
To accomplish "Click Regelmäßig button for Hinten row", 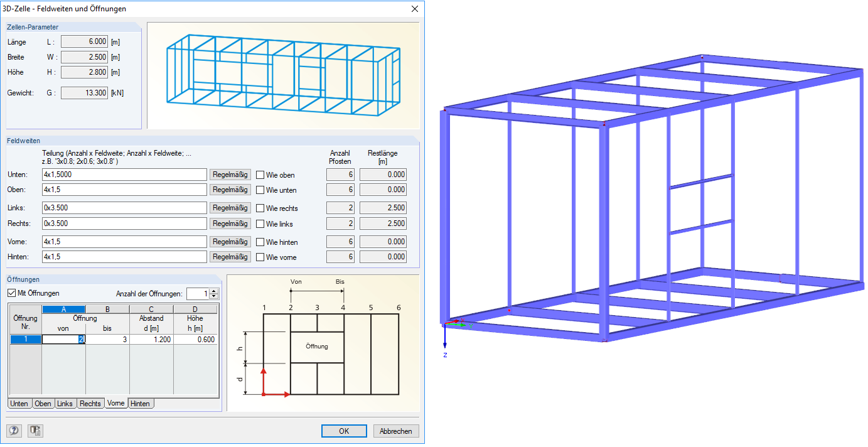I will (230, 257).
